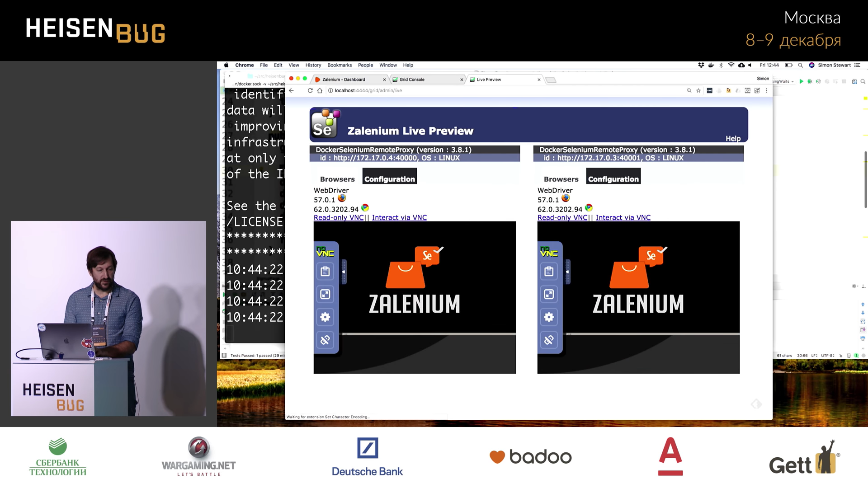Screen dimensions: 868x488
Task: Click the VNC clipboard icon on left node
Action: click(x=325, y=271)
